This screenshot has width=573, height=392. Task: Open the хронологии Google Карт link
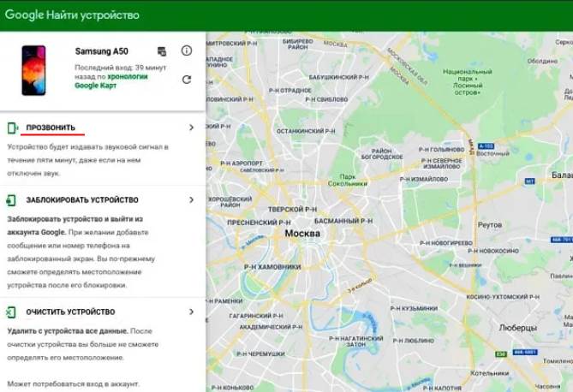click(x=111, y=81)
